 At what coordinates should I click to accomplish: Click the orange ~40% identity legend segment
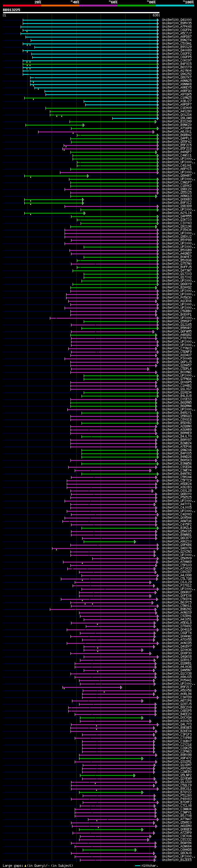pyautogui.click(x=60, y=6)
